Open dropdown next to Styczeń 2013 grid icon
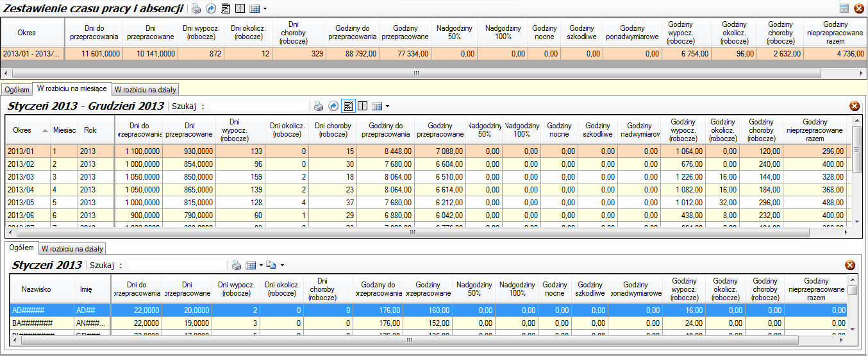Image resolution: width=868 pixels, height=356 pixels. point(261,265)
